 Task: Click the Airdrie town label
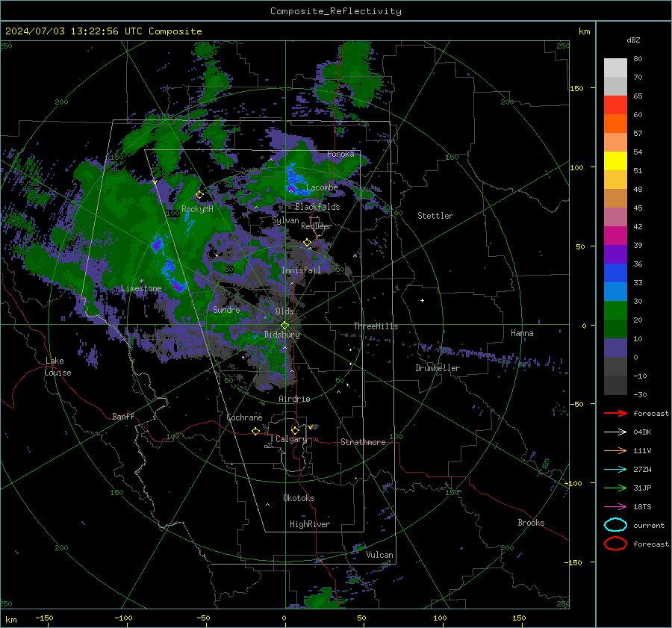(294, 399)
